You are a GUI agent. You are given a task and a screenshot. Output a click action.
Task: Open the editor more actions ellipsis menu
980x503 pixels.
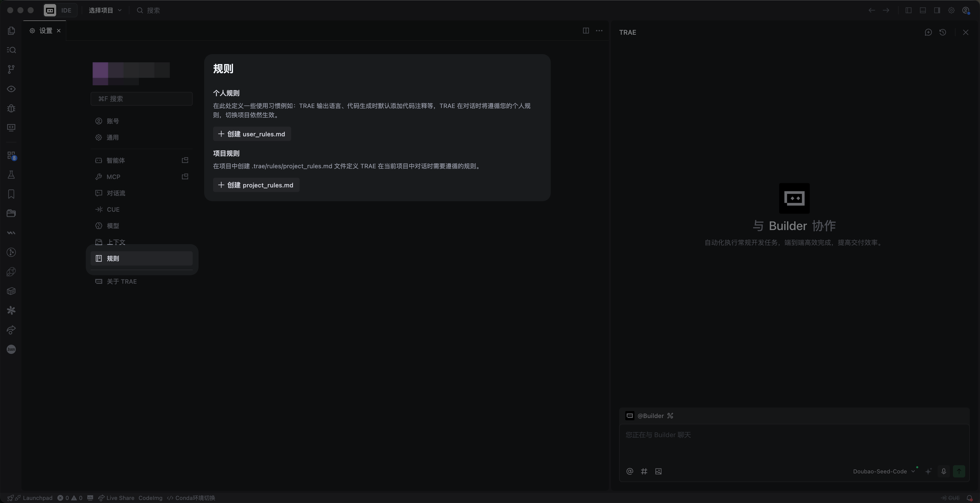[x=599, y=30]
